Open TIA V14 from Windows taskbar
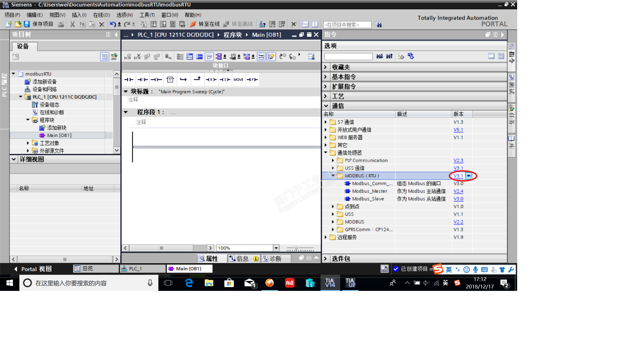 click(x=330, y=283)
